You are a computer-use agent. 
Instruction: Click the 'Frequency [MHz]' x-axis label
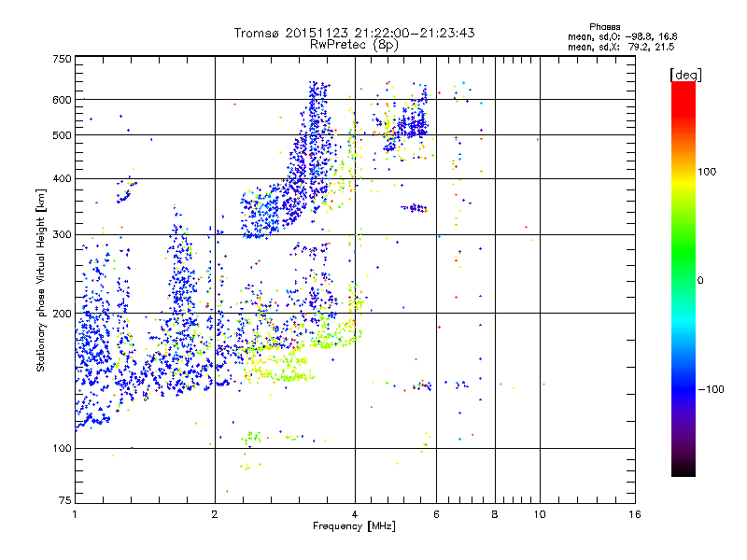point(354,526)
